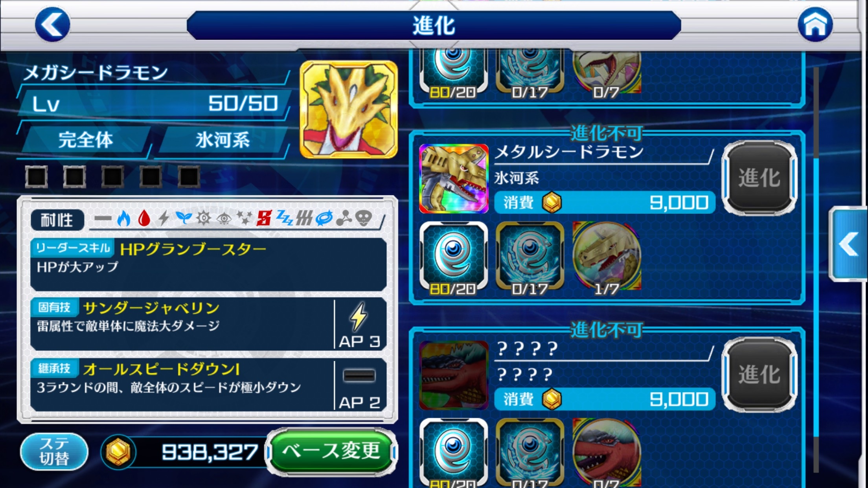The width and height of the screenshot is (868, 488).
Task: Toggle stats view with ステ切替 button
Action: [x=54, y=451]
